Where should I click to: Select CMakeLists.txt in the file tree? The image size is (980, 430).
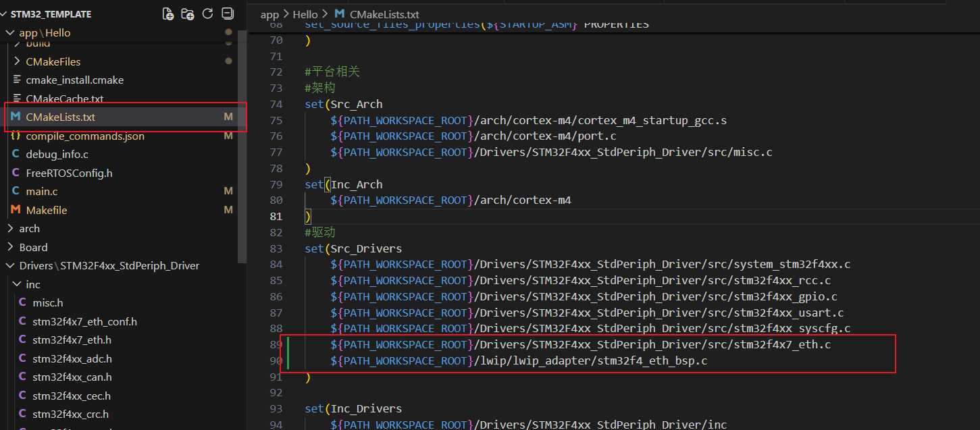pyautogui.click(x=60, y=117)
